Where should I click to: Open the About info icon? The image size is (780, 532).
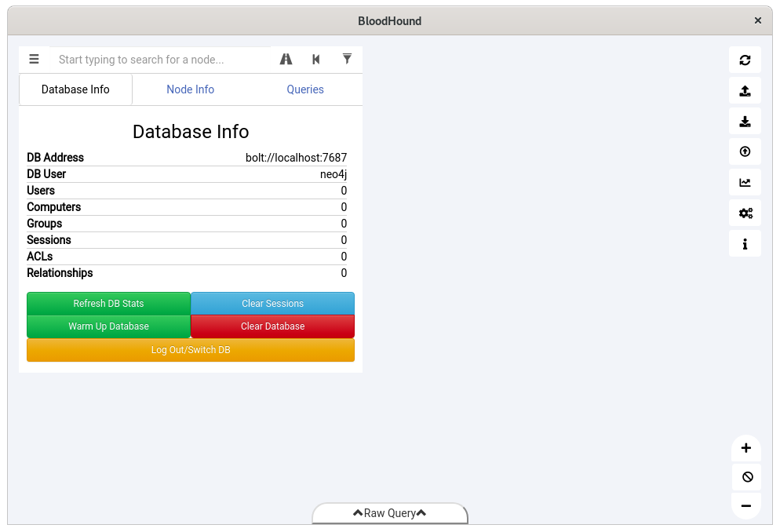pos(745,243)
